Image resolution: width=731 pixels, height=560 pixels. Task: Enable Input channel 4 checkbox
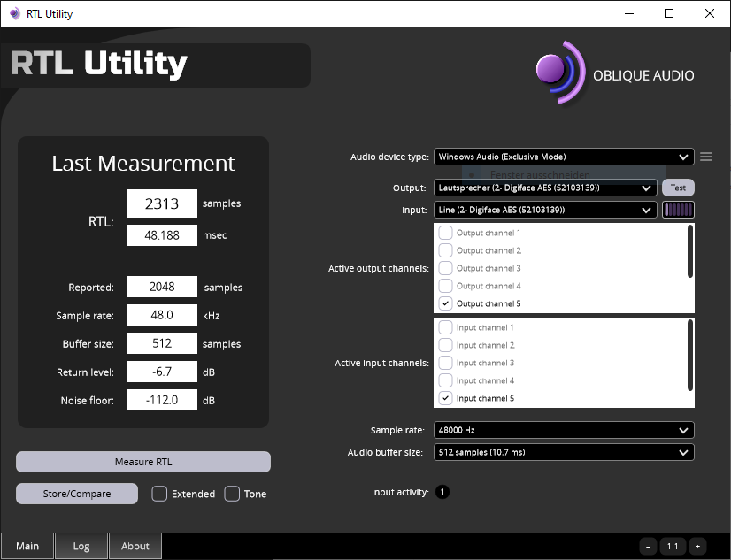tap(445, 380)
